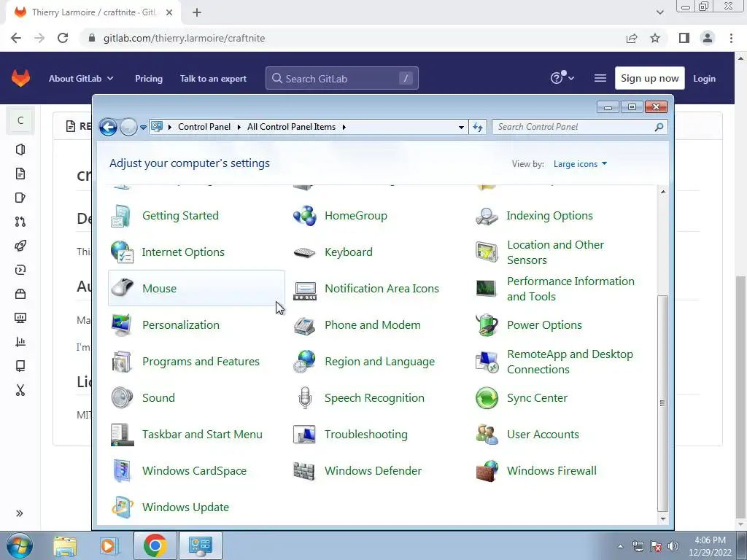The width and height of the screenshot is (747, 560).
Task: Select the craftnite Chrome tab
Action: pyautogui.click(x=93, y=12)
